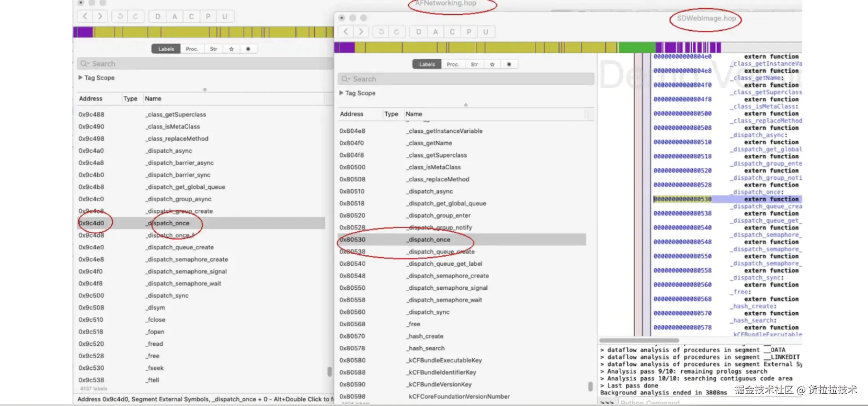Viewport: 868px width, 406px height.
Task: Select _dispatch_group_enter row in SDWebImage
Action: pyautogui.click(x=462, y=216)
